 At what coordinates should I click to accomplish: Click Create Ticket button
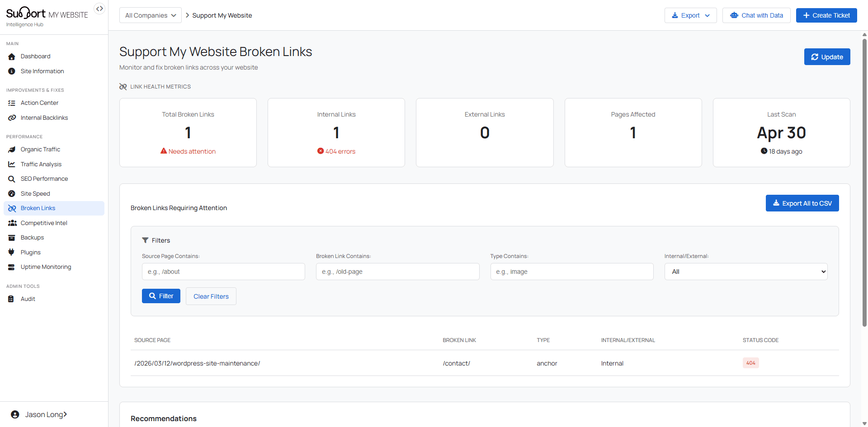pyautogui.click(x=826, y=15)
